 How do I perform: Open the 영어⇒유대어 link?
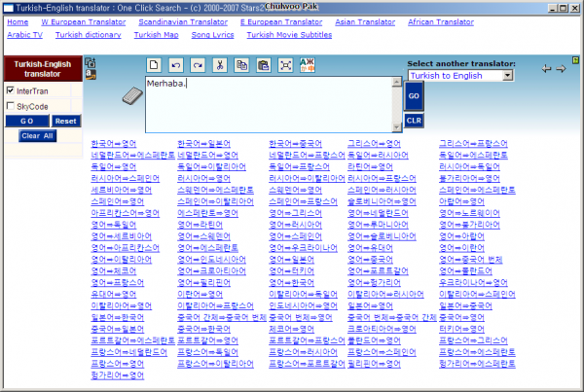[370, 248]
